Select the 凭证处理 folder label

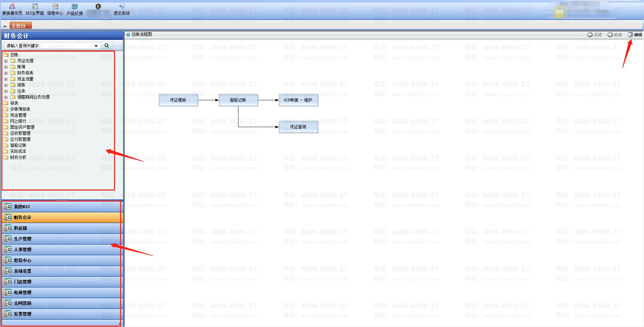[x=25, y=61]
